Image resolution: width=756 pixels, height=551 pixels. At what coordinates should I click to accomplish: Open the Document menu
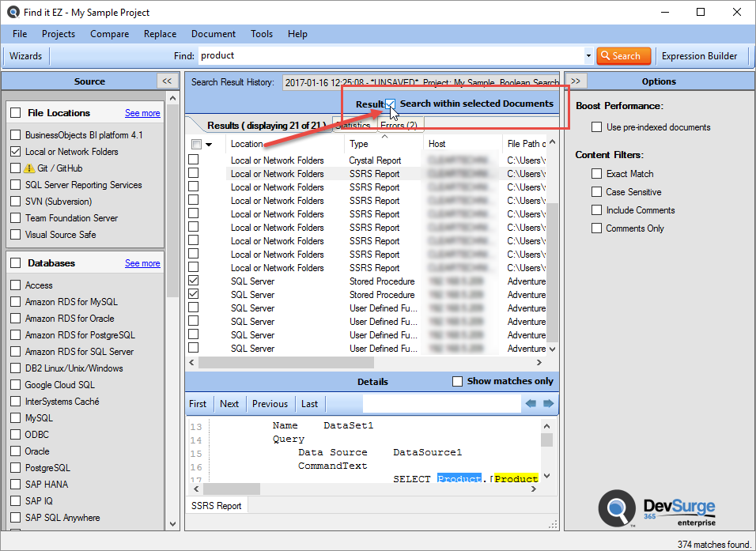[x=214, y=34]
